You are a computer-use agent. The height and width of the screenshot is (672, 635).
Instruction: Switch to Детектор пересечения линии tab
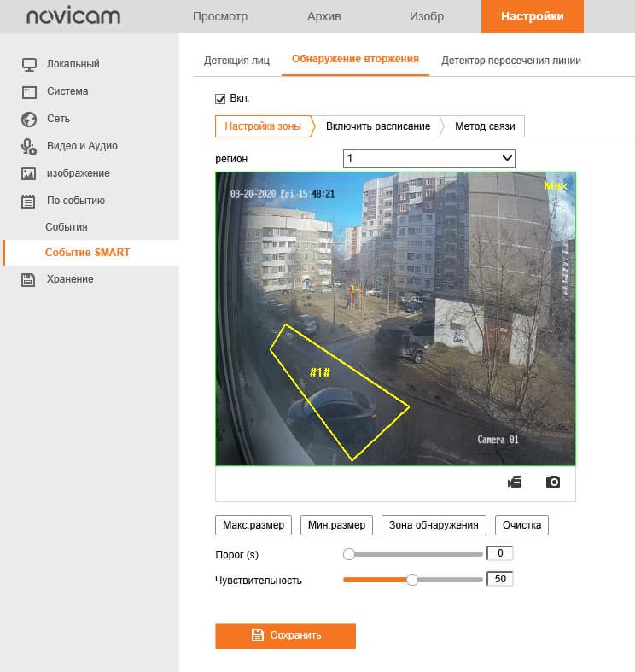coord(511,61)
